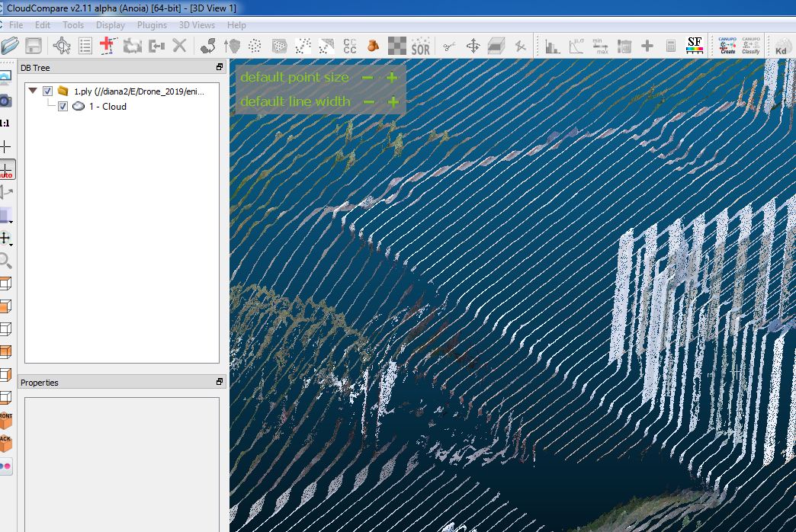The width and height of the screenshot is (796, 532).
Task: Collapse the 1.ply tree node
Action: click(33, 91)
